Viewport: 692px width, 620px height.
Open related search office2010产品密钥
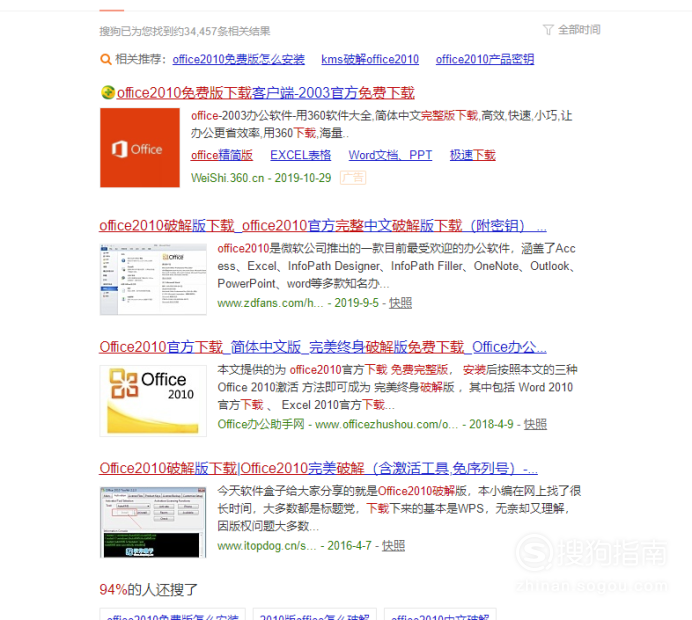[x=485, y=59]
